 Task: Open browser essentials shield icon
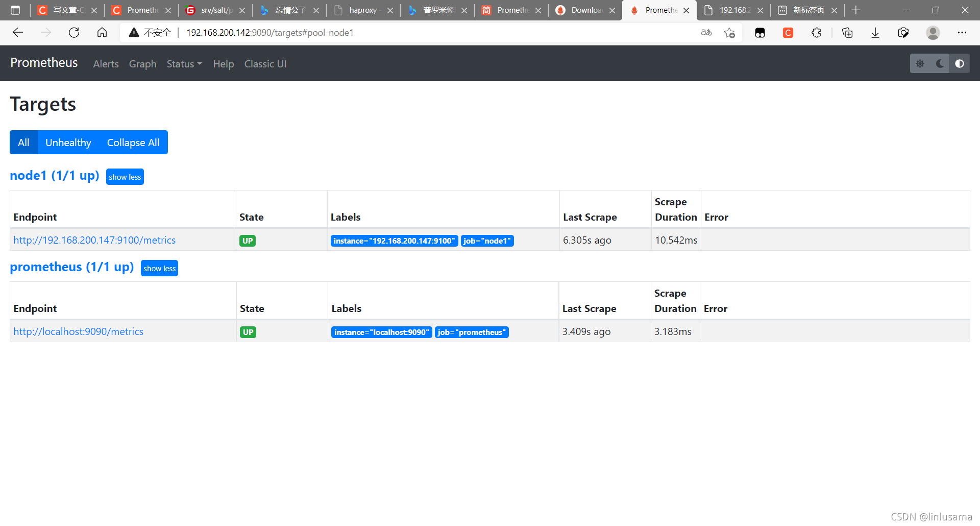[x=903, y=33]
